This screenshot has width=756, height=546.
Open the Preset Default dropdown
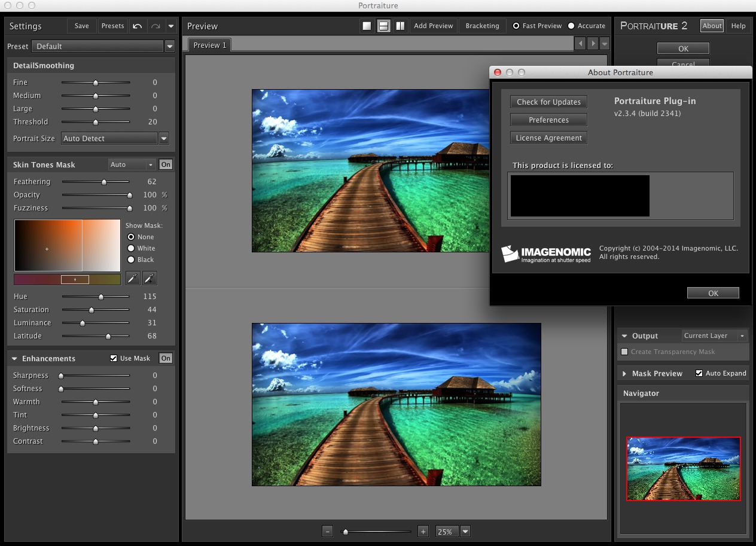(170, 46)
